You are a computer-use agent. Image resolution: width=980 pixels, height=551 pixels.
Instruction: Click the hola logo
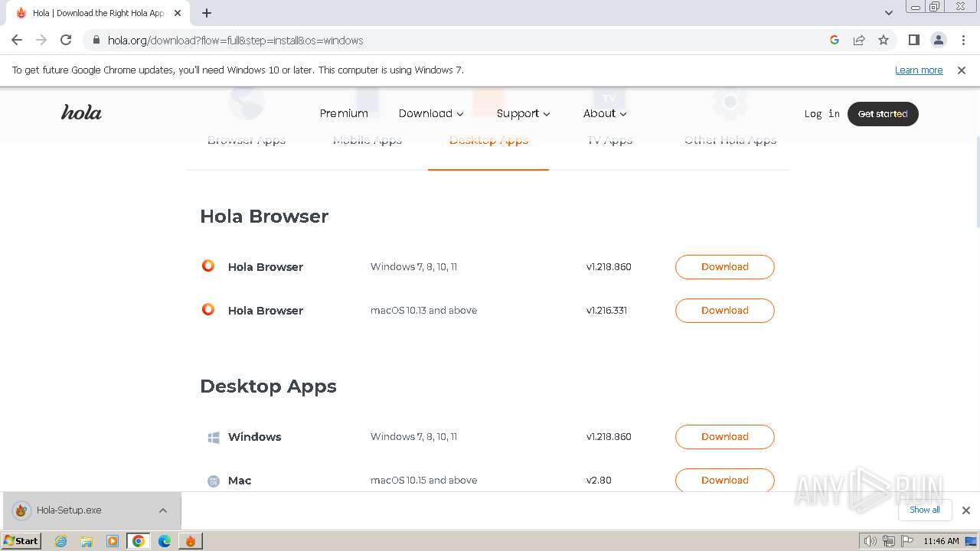(x=81, y=112)
